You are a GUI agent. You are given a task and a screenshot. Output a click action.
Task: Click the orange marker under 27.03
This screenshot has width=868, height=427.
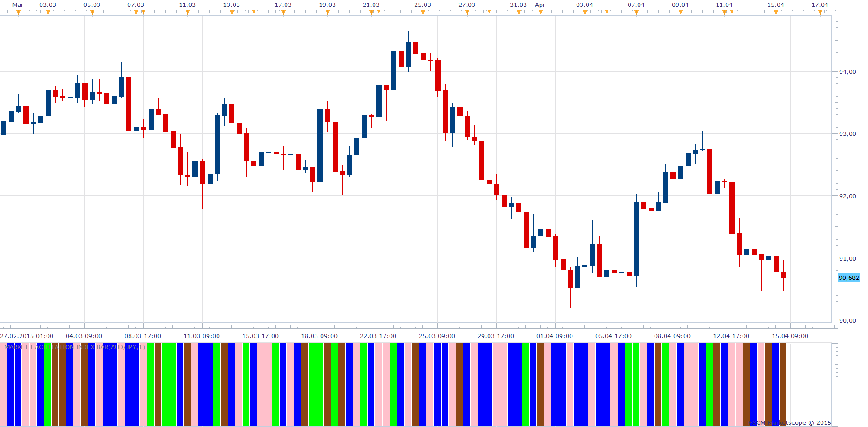click(x=467, y=12)
